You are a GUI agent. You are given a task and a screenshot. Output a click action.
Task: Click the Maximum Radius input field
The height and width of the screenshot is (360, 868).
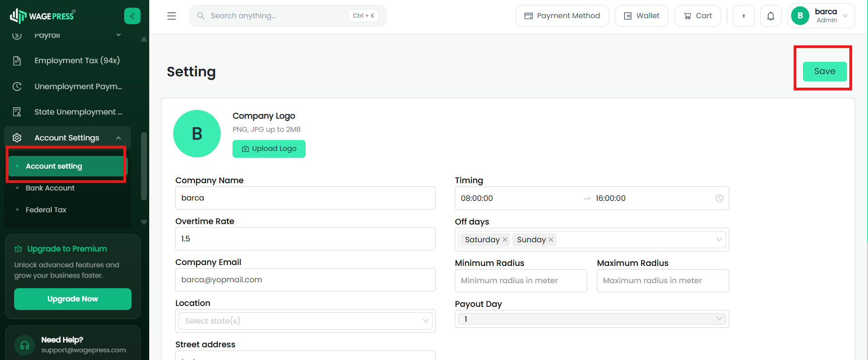[663, 281]
